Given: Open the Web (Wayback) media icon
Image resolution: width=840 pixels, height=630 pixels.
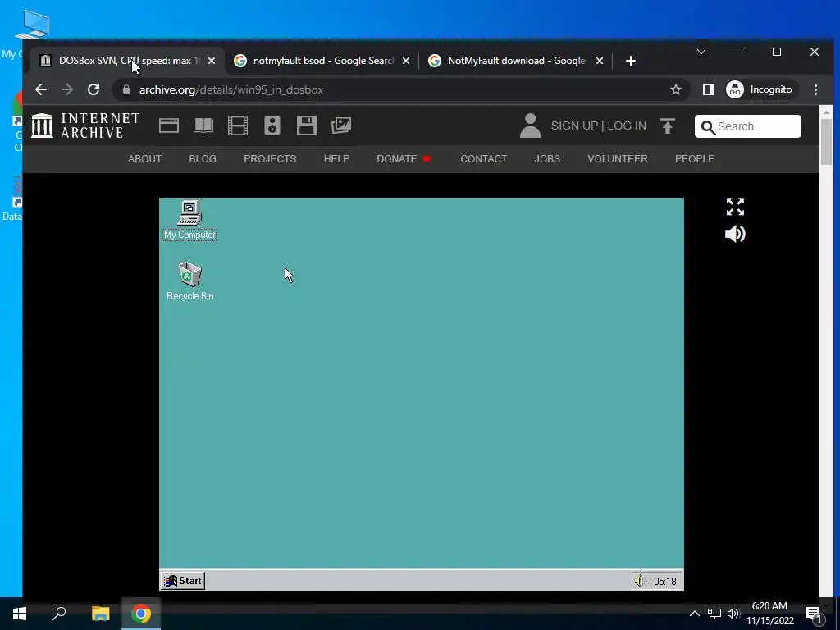Looking at the screenshot, I should coord(169,126).
